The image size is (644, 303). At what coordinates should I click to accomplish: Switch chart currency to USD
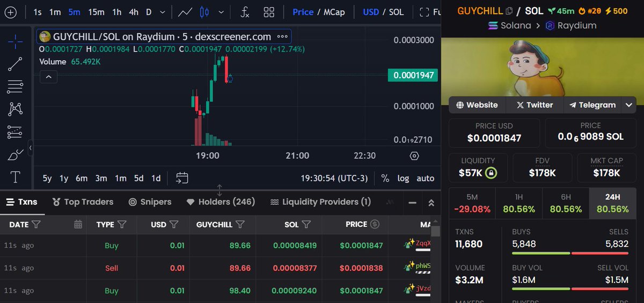pyautogui.click(x=371, y=12)
